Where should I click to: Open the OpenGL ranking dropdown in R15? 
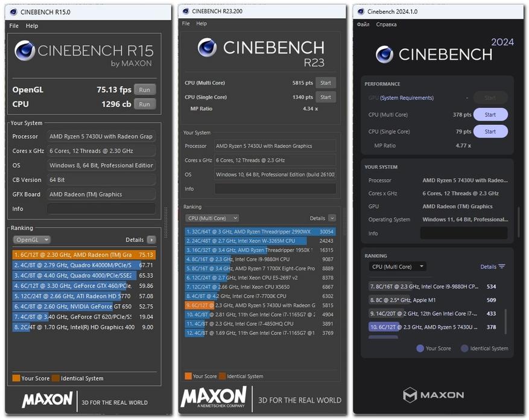(x=32, y=240)
